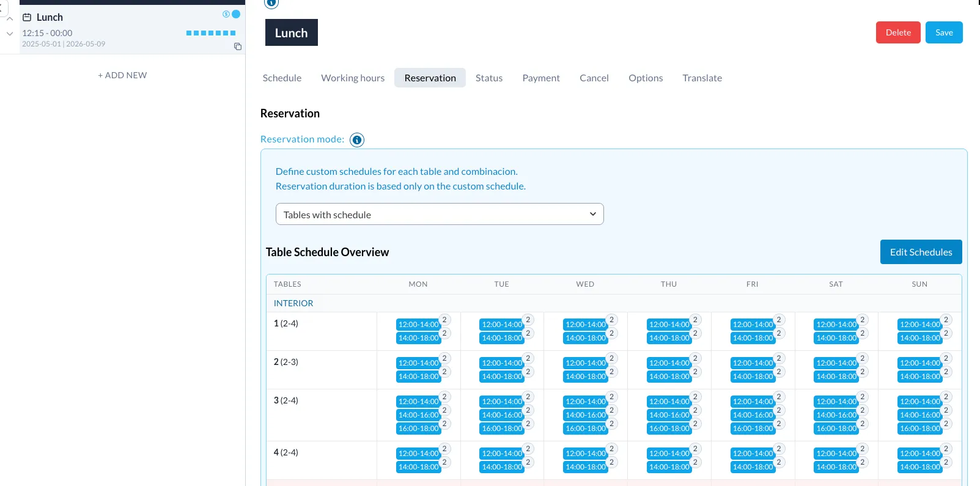Click Saturday 14:00-18:00 slot for table 1
The width and height of the screenshot is (980, 486).
point(836,338)
